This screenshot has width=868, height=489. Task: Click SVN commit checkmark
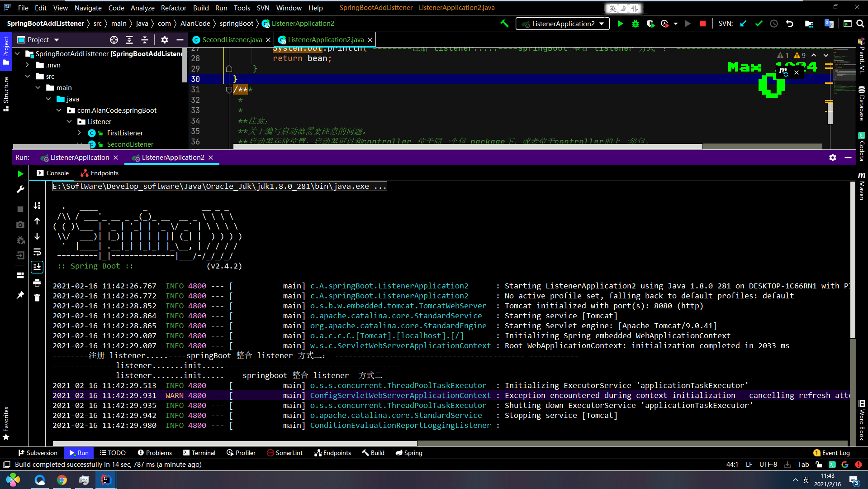click(759, 24)
